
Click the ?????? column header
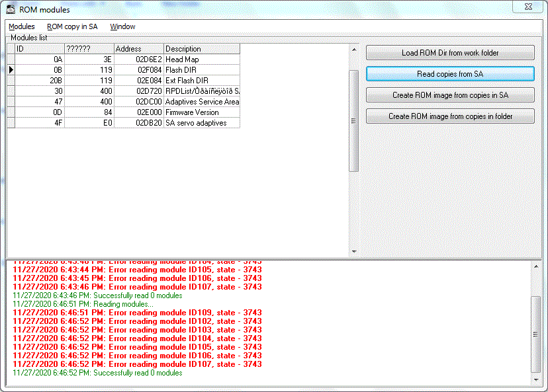click(89, 49)
